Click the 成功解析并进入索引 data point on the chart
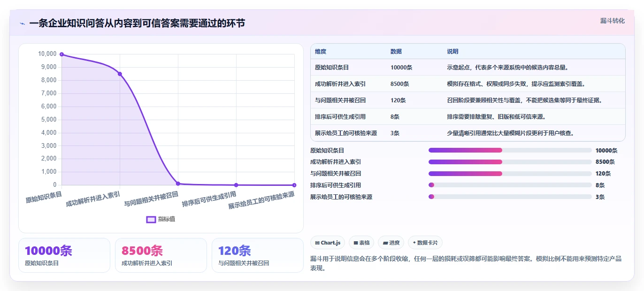Screen dimensions: 644x291 point(120,74)
